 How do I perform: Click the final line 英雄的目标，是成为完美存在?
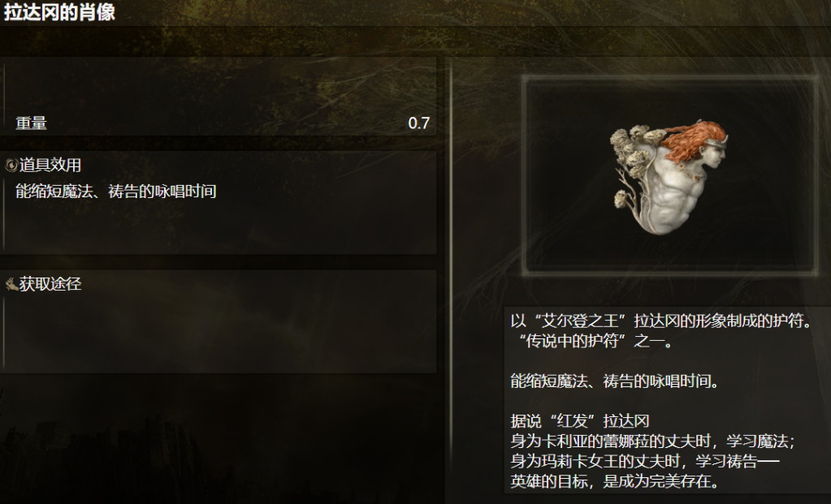(615, 482)
